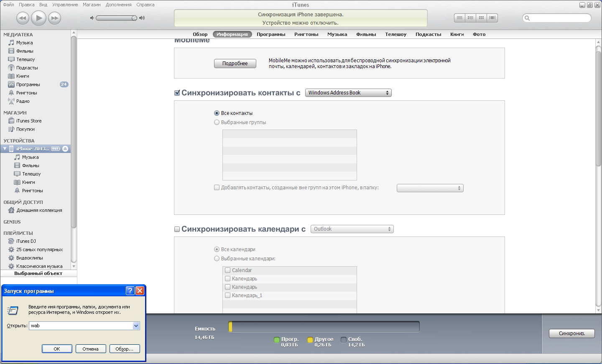This screenshot has width=602, height=364.
Task: Click the iTunes search field
Action: coord(557,18)
